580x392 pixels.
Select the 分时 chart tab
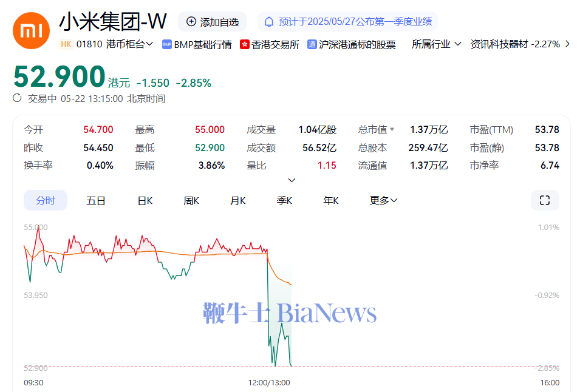point(46,200)
